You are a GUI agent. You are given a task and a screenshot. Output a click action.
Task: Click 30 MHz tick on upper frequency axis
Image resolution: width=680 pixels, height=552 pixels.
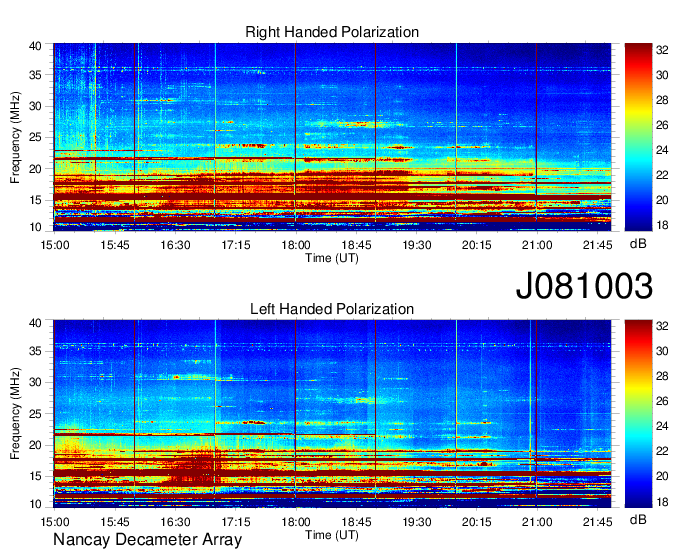tap(35, 106)
